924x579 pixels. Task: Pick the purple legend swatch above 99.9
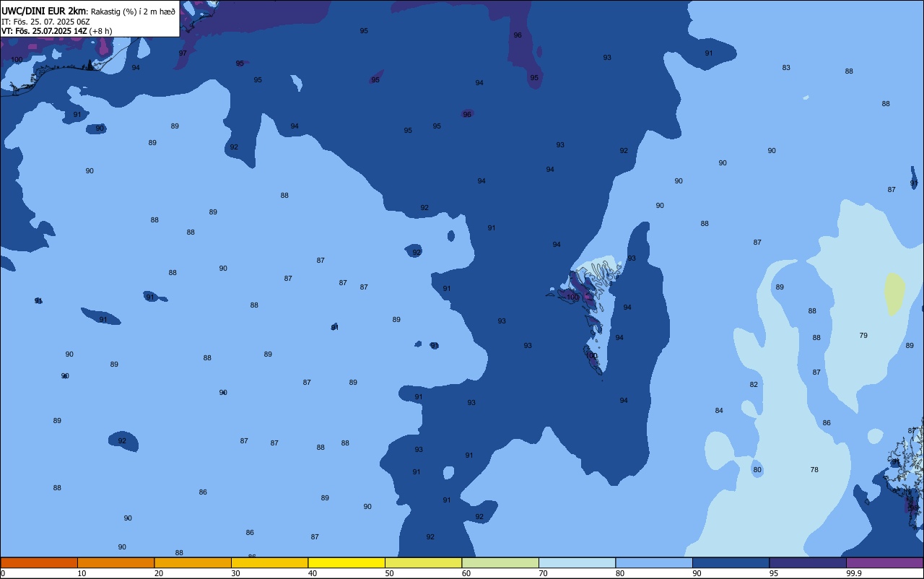tap(884, 562)
